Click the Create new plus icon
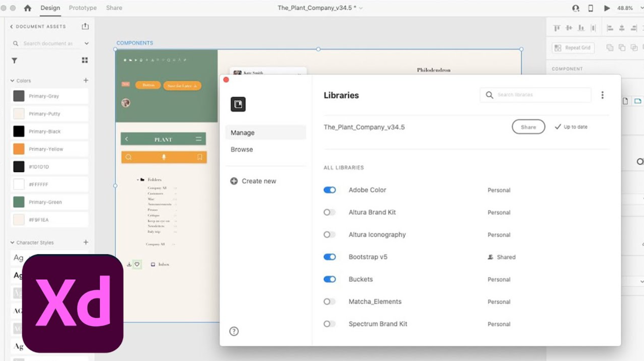This screenshot has height=361, width=644. click(x=234, y=181)
